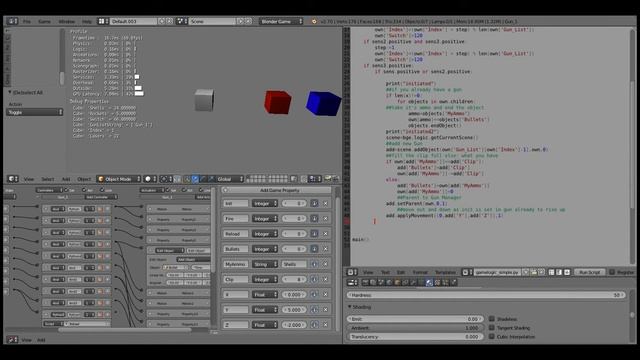Viewport: 640px width, 360px height.
Task: Open the scene browser icon beside Scene field
Action: [x=182, y=21]
